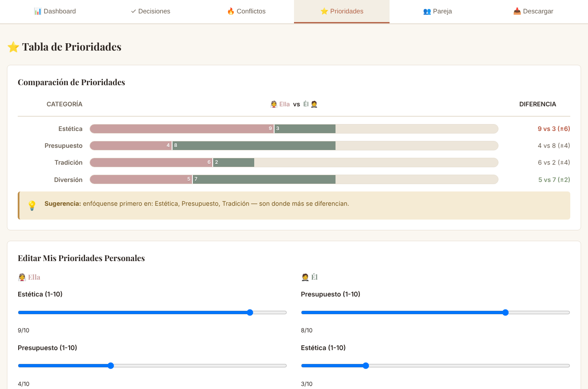The height and width of the screenshot is (389, 588).
Task: Select the '6 vs 2 (±4)' difference value
Action: (554, 163)
